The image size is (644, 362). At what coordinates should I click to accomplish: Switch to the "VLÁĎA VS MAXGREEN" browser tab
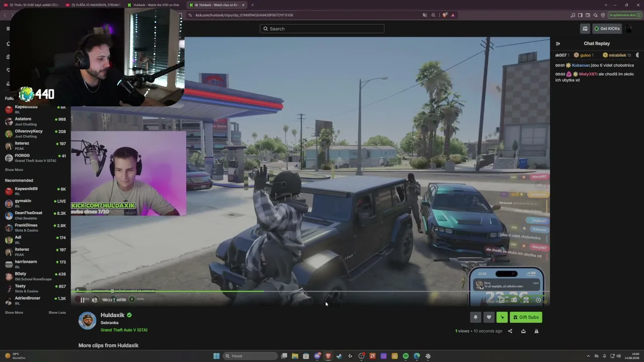pos(93,5)
